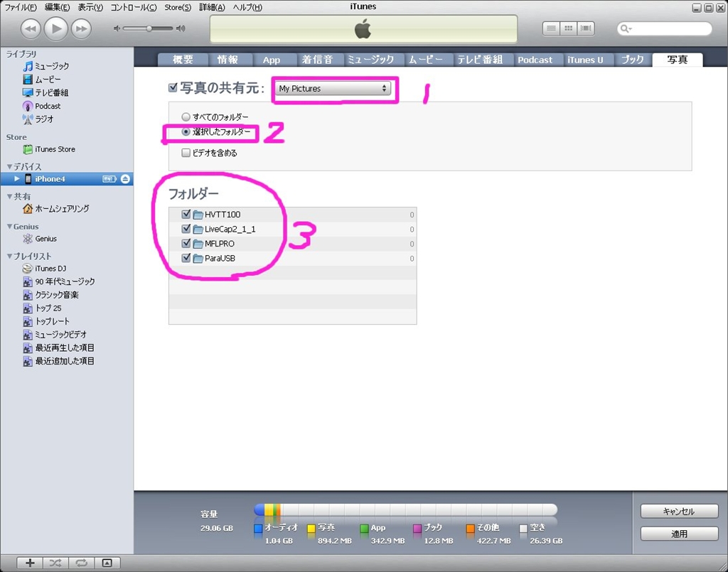
Task: Toggle 写真の共有元 sync checkbox
Action: (173, 87)
